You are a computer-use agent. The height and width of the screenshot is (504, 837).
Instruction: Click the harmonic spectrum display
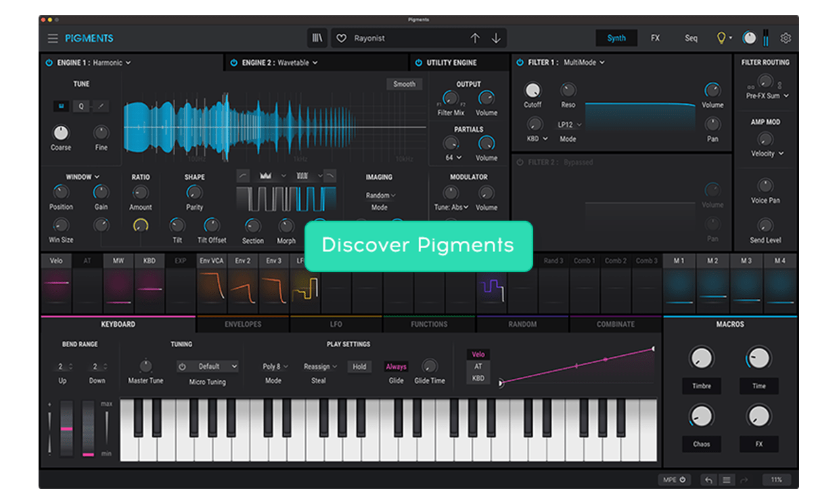[x=275, y=126]
